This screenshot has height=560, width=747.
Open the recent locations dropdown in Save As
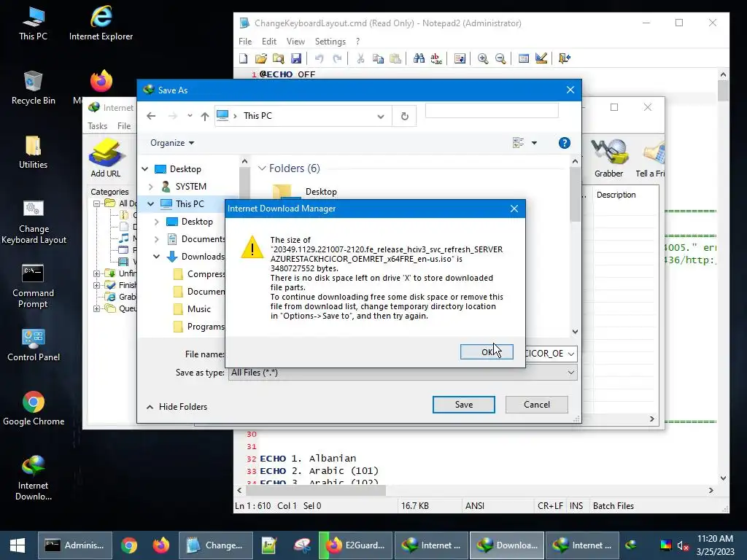[x=190, y=116]
